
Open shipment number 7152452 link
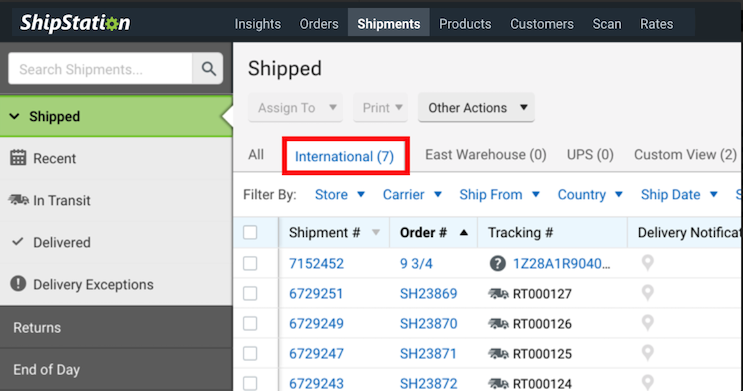pyautogui.click(x=317, y=264)
